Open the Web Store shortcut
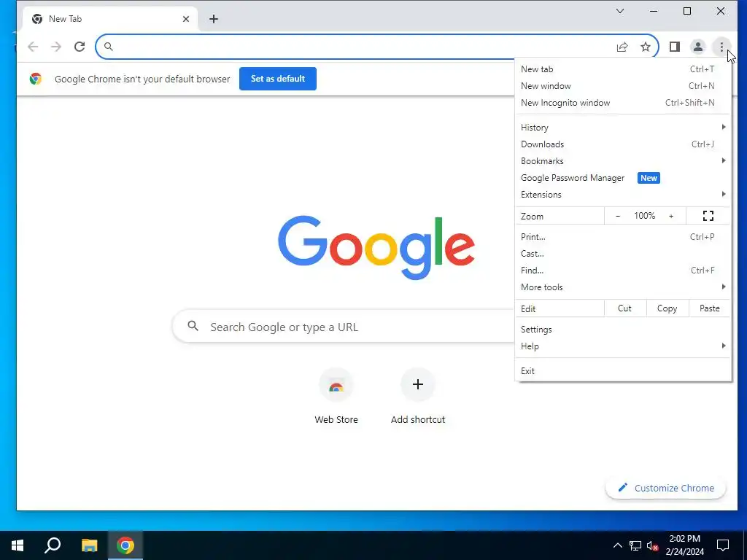The width and height of the screenshot is (747, 560). click(336, 396)
